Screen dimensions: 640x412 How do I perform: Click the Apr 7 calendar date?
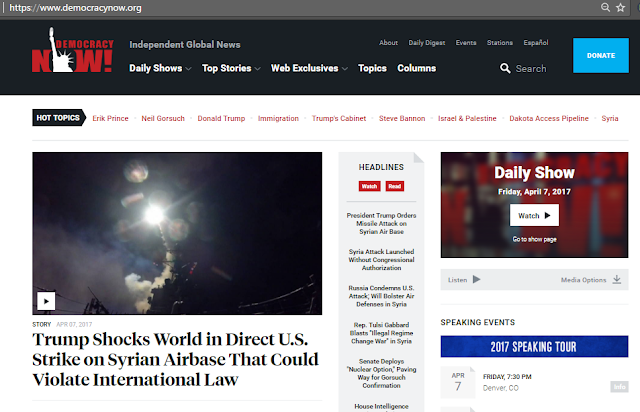pos(458,382)
